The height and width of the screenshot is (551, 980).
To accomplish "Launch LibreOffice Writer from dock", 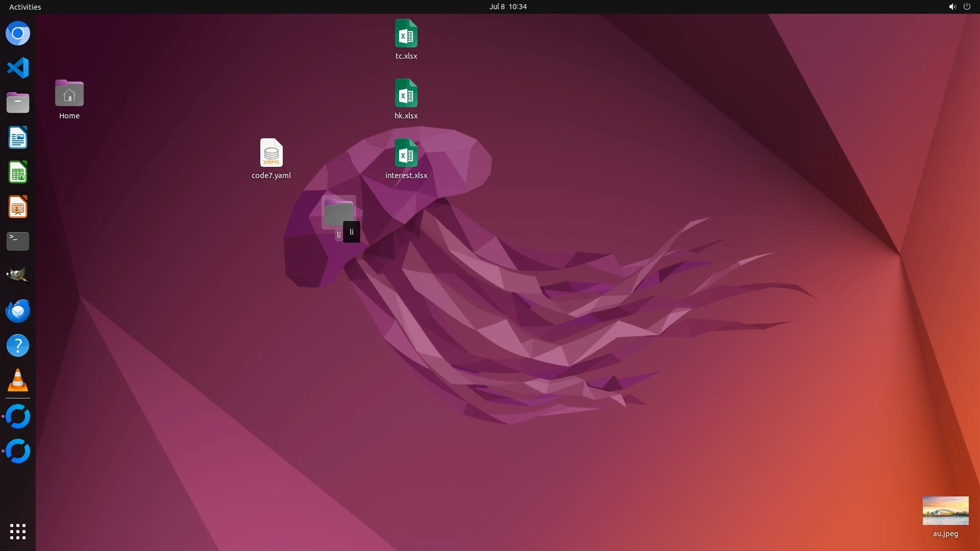I will click(18, 138).
